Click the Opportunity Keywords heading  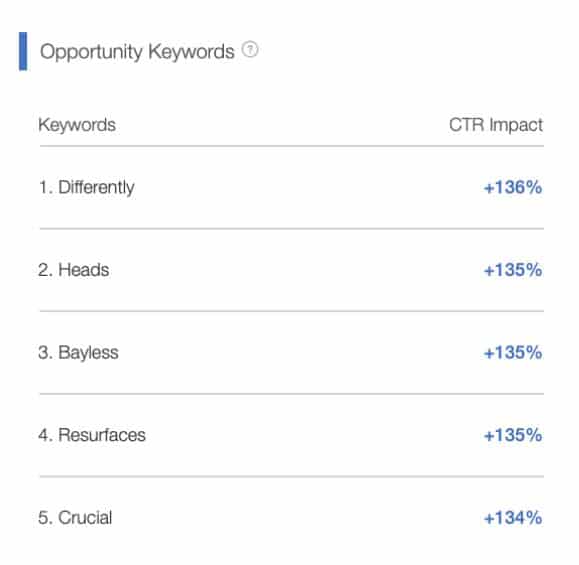pyautogui.click(x=137, y=51)
